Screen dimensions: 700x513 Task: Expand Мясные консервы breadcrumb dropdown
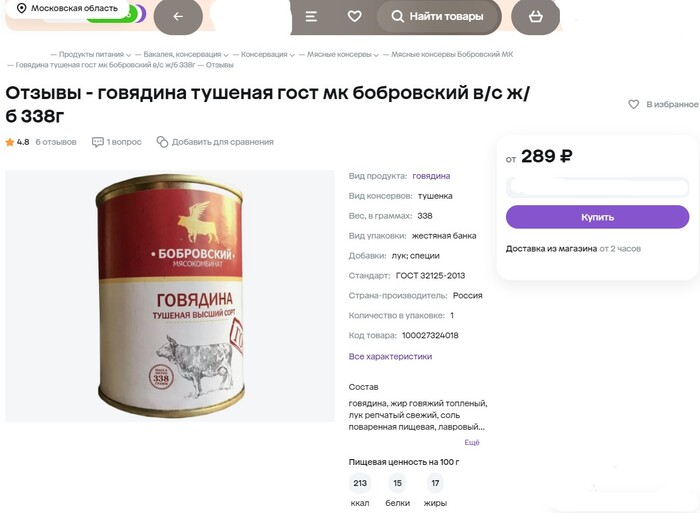tap(376, 55)
